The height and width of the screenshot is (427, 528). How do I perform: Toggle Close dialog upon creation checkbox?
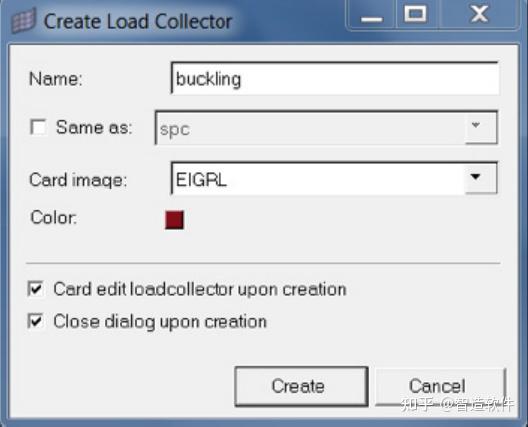[36, 321]
